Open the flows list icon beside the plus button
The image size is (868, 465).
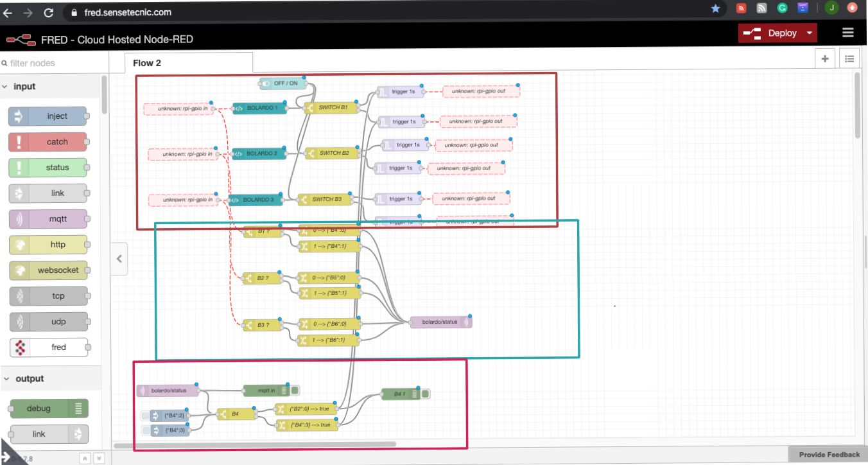coord(849,58)
